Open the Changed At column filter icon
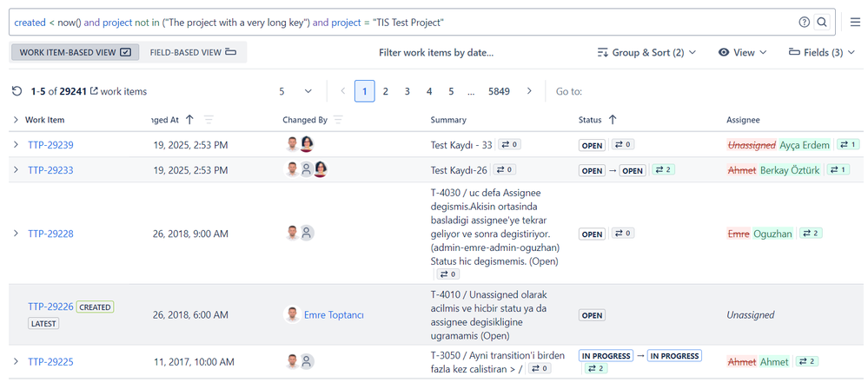This screenshot has width=868, height=389. (x=209, y=120)
